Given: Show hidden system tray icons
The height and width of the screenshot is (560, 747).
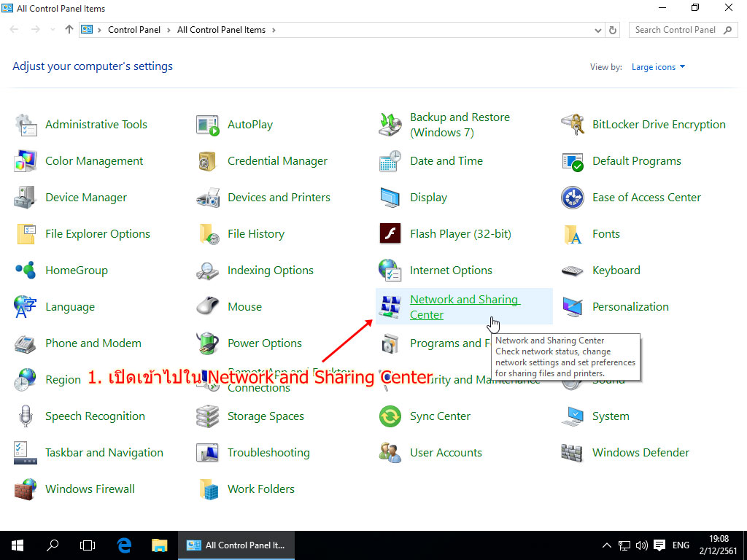Looking at the screenshot, I should point(606,545).
